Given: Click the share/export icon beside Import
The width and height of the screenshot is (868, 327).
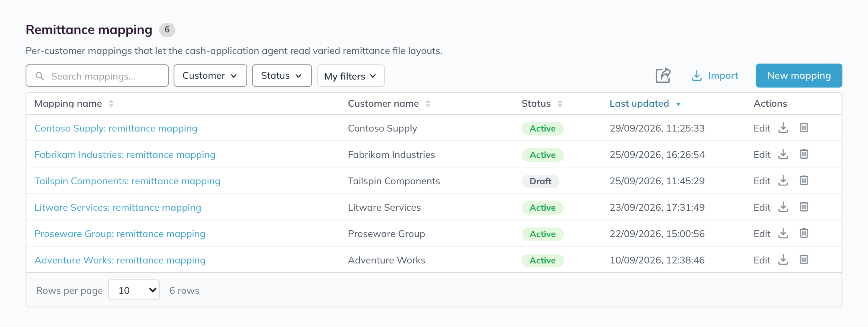Looking at the screenshot, I should pyautogui.click(x=663, y=76).
